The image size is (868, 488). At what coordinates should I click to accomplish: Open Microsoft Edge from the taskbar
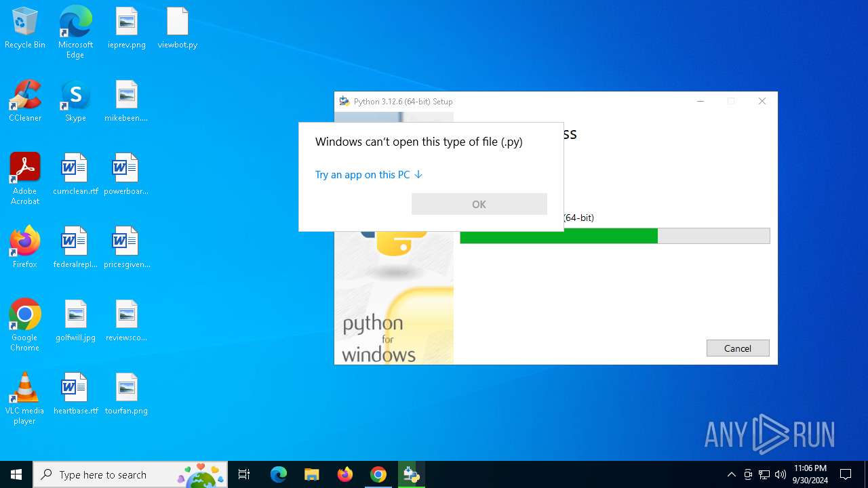coord(279,474)
